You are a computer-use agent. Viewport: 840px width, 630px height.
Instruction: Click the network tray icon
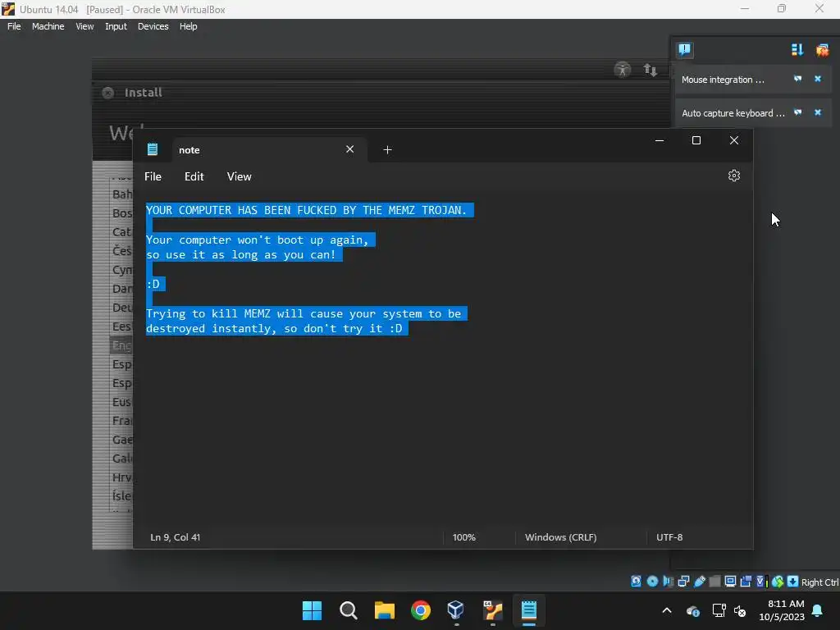coord(719,610)
